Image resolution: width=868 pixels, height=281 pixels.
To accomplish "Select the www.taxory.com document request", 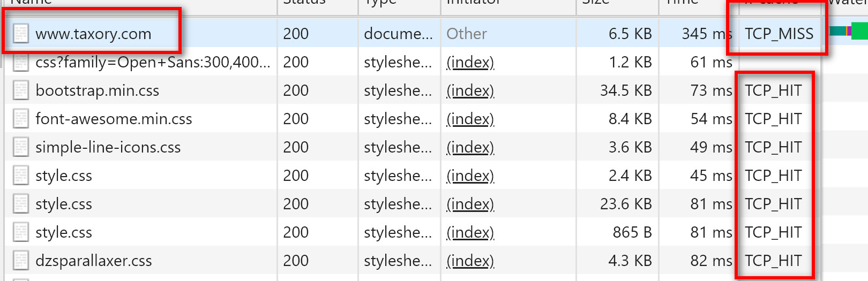I will [93, 34].
